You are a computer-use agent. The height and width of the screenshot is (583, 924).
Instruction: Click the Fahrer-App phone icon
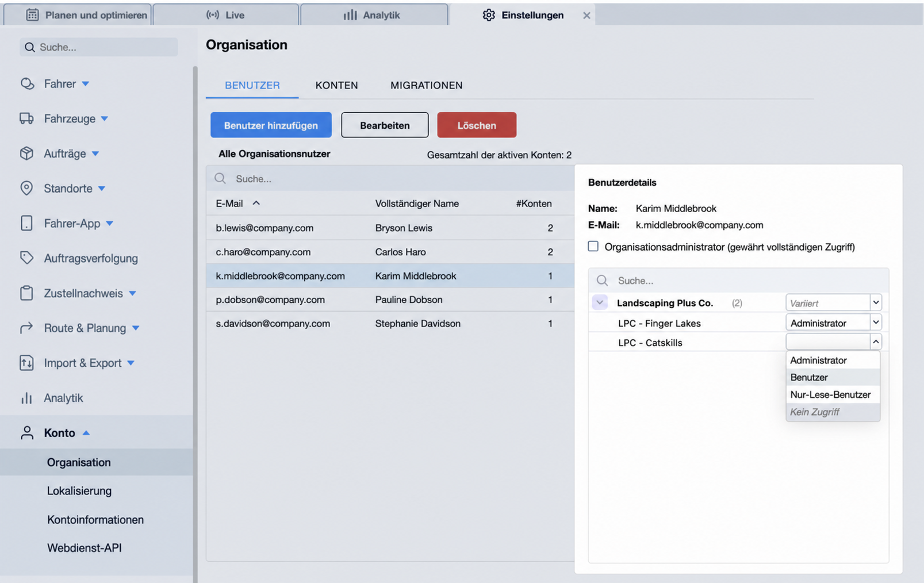coord(26,223)
